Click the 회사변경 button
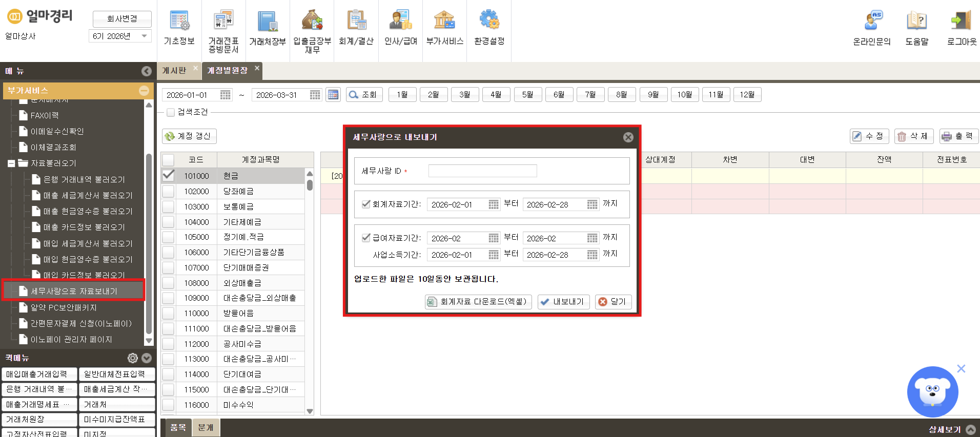The image size is (980, 437). tap(122, 19)
